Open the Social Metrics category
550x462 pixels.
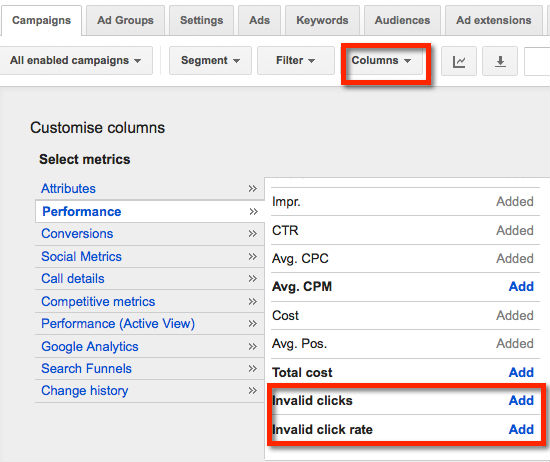click(x=81, y=256)
